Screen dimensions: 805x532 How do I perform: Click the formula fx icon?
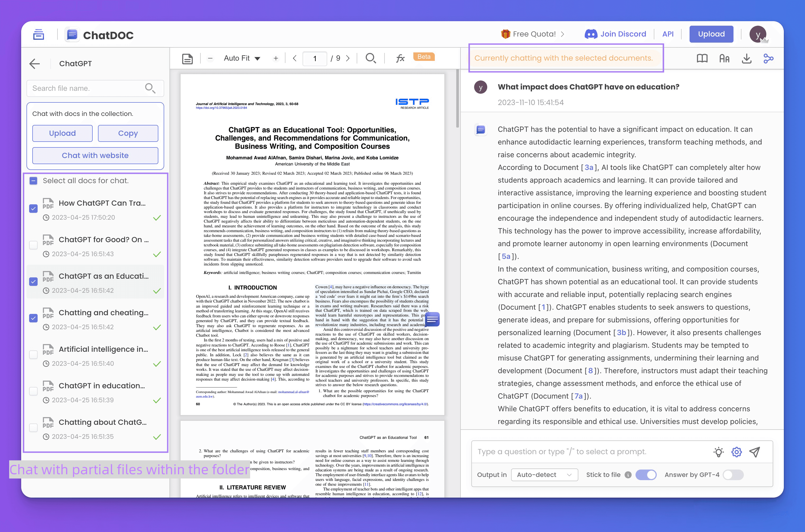click(400, 58)
